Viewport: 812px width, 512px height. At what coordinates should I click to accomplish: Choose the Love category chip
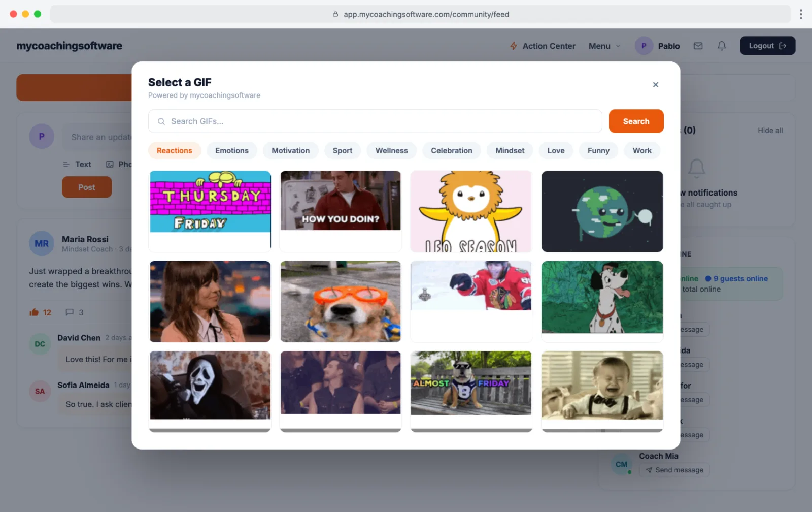click(556, 151)
